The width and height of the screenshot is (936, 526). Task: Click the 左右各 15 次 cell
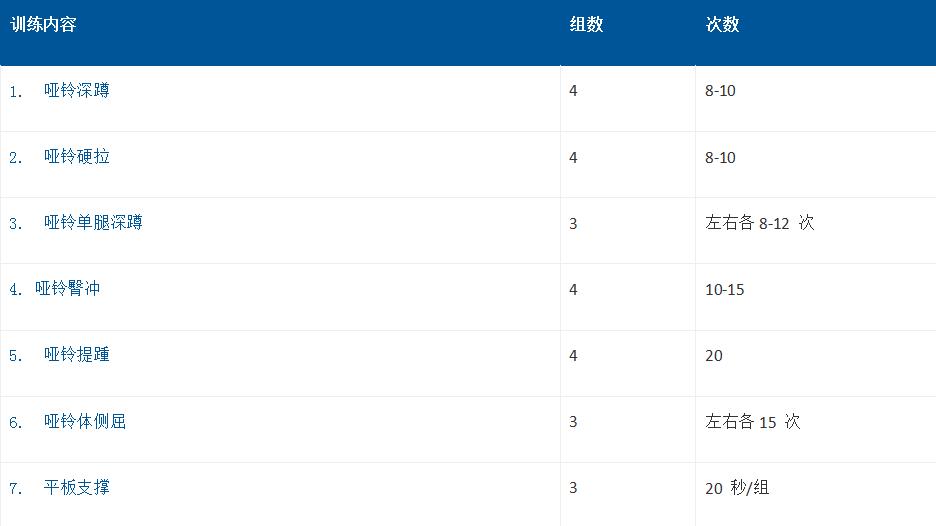tap(752, 422)
